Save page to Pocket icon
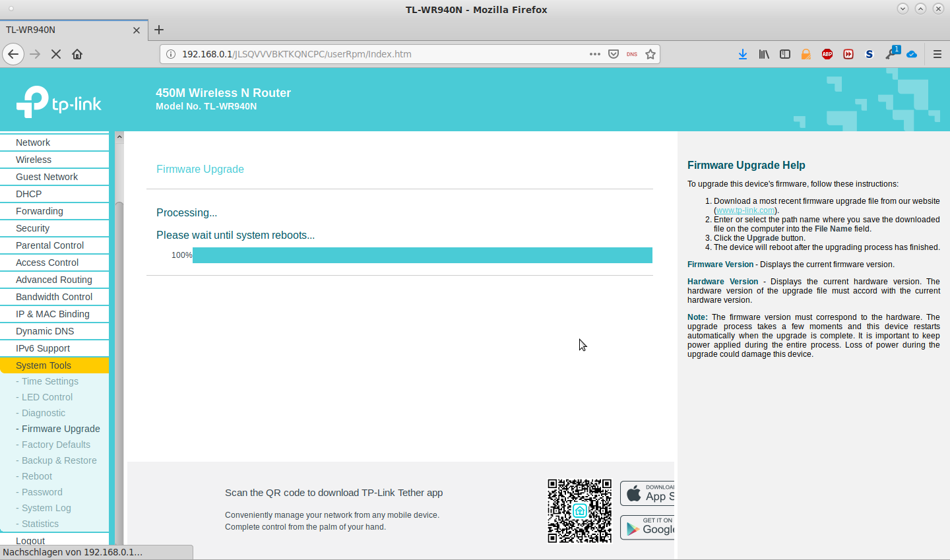Viewport: 950px width, 560px height. click(614, 54)
